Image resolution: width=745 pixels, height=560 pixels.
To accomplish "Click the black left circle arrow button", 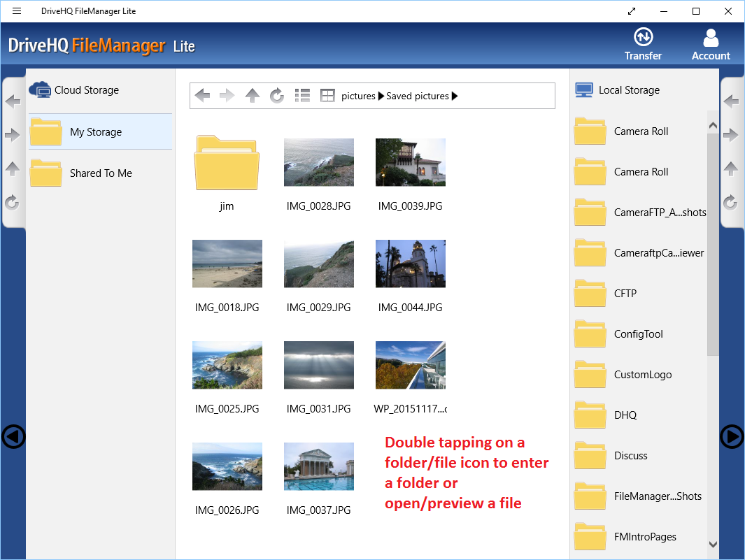I will pyautogui.click(x=13, y=437).
